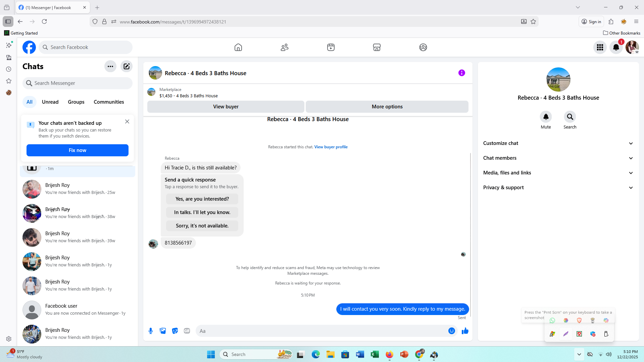Open the account profile picture menu
Screen dimensions: 644x362
(632, 47)
